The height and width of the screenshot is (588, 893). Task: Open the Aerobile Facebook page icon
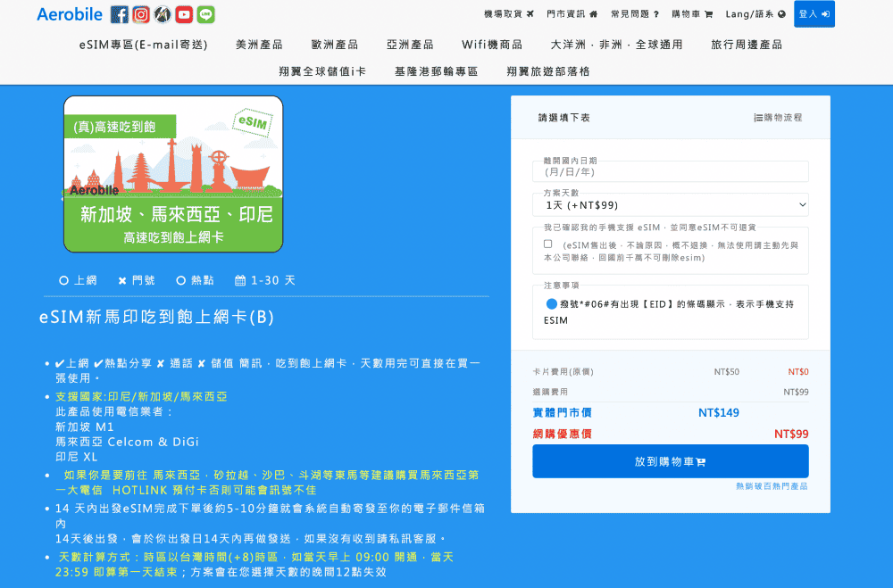coord(120,14)
